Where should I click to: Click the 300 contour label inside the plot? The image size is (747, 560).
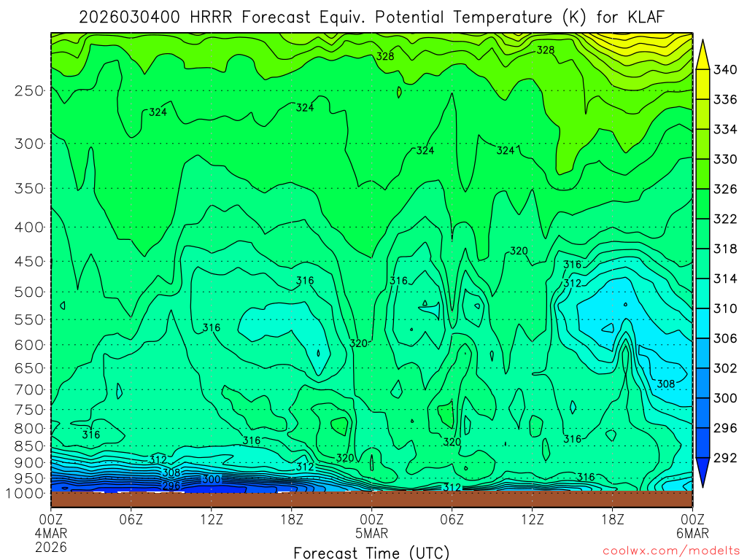click(211, 479)
